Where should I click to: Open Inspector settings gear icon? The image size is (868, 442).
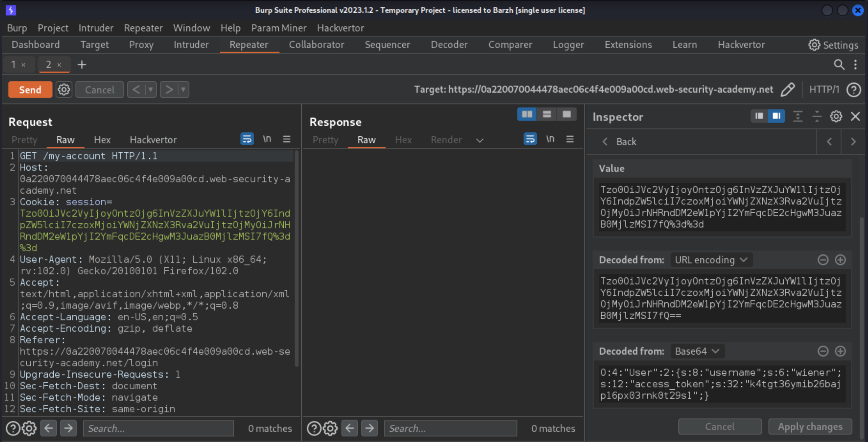[x=836, y=116]
